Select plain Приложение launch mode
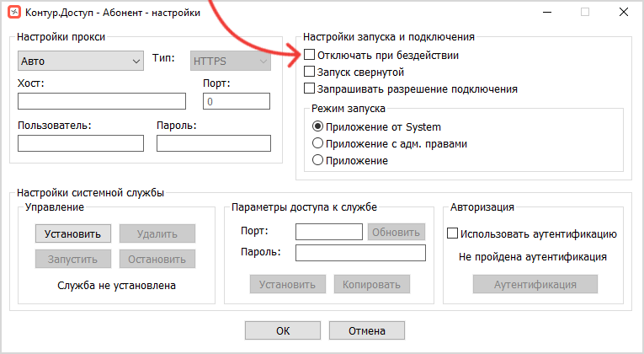Image resolution: width=644 pixels, height=354 pixels. [317, 160]
